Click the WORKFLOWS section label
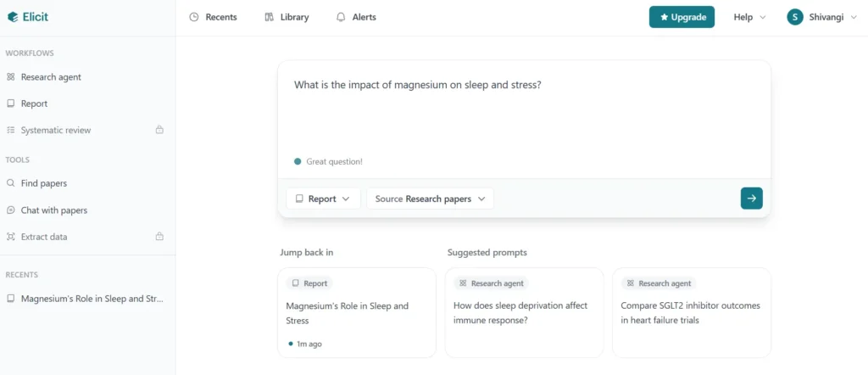The height and width of the screenshot is (375, 868). [30, 53]
